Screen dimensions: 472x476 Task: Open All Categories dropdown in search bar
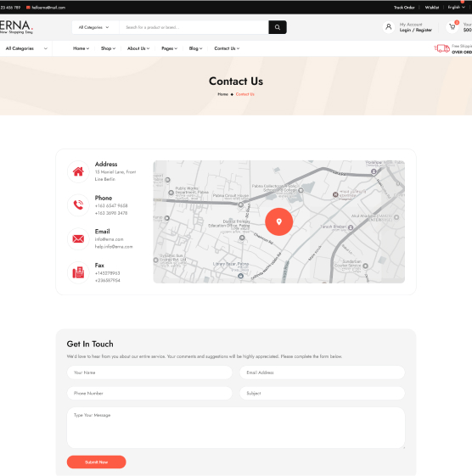[93, 27]
